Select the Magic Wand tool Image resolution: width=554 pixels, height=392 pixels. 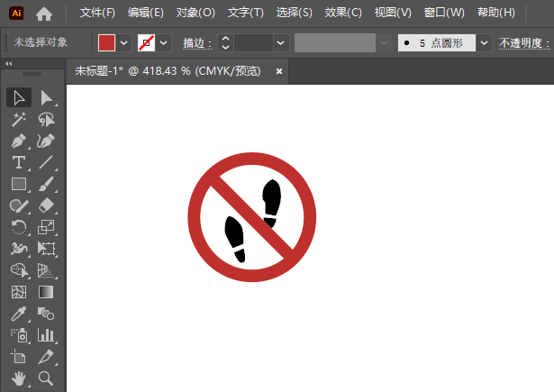click(19, 120)
